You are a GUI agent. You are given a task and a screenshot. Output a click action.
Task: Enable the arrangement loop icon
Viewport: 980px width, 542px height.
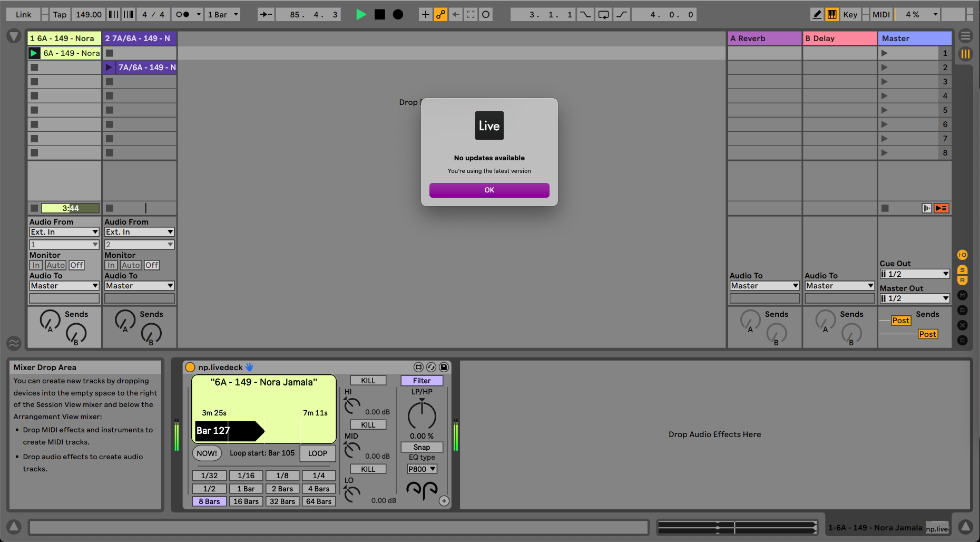[603, 14]
